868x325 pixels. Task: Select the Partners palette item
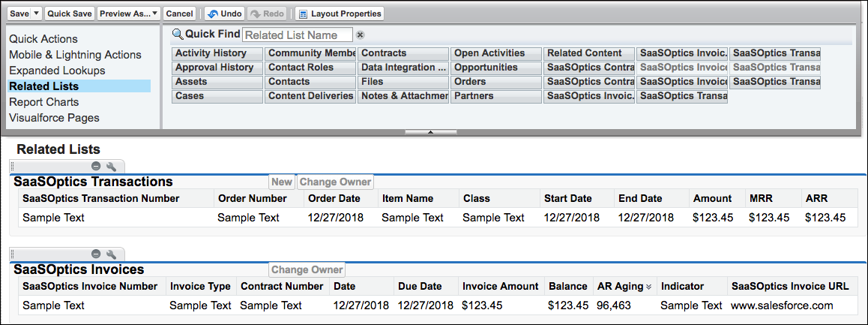point(496,96)
